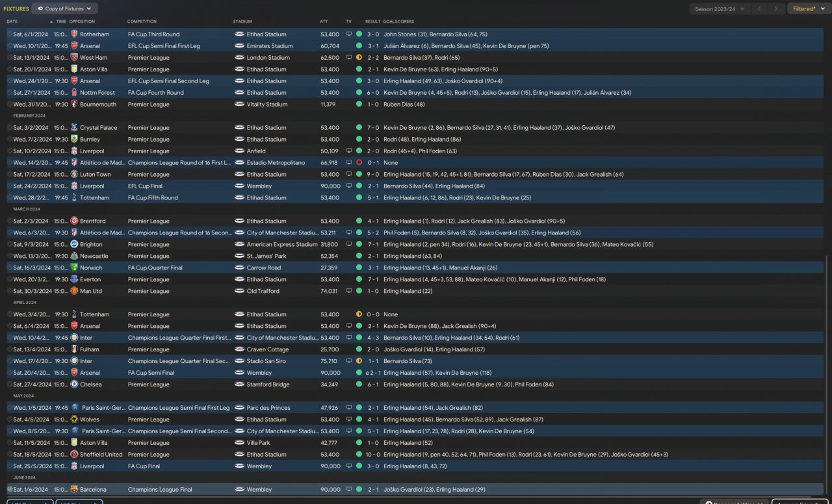
Task: Click the Nottm Forest club crest
Action: tap(74, 93)
